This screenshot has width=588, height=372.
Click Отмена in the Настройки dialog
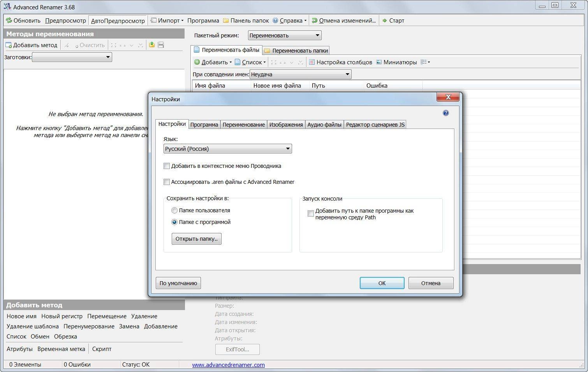[x=431, y=283]
